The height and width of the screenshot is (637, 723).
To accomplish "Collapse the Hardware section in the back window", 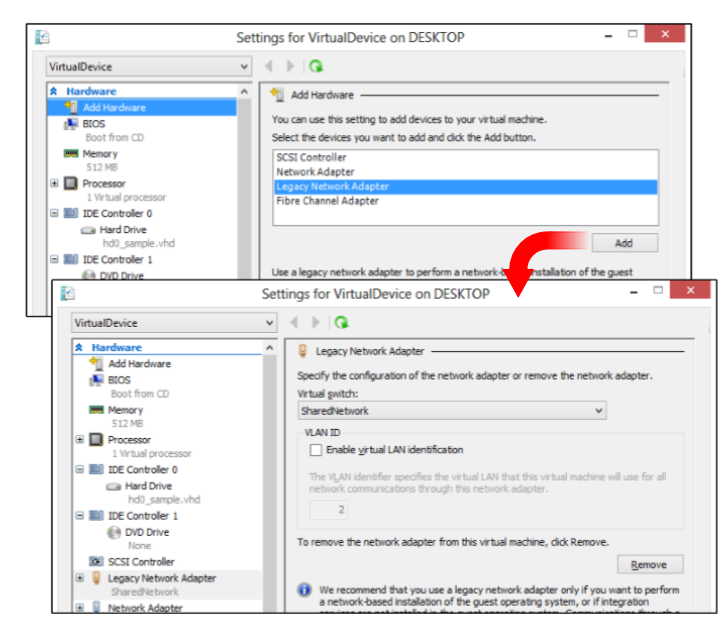I will [53, 91].
